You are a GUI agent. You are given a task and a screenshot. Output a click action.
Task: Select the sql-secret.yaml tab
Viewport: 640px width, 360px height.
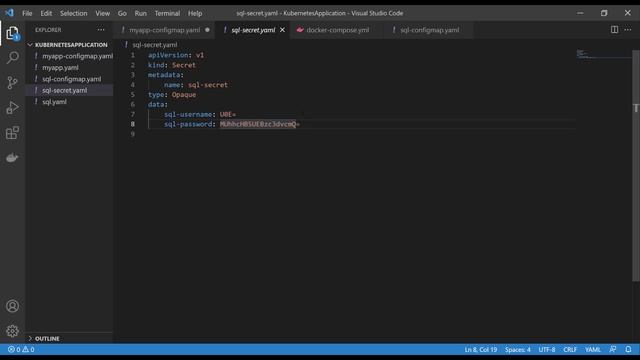click(253, 30)
